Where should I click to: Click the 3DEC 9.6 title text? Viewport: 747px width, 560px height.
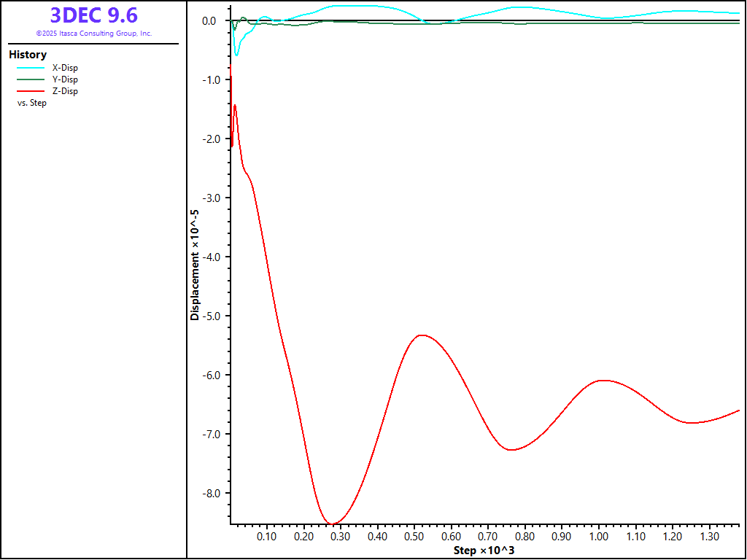point(93,15)
